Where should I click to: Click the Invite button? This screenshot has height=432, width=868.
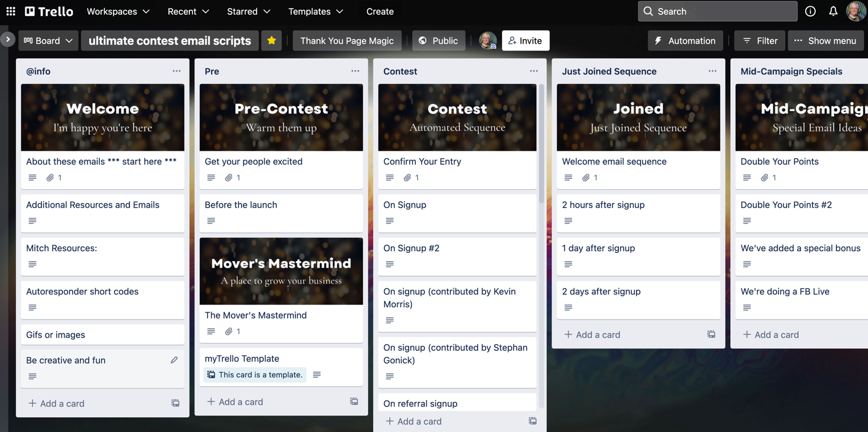[x=525, y=41]
